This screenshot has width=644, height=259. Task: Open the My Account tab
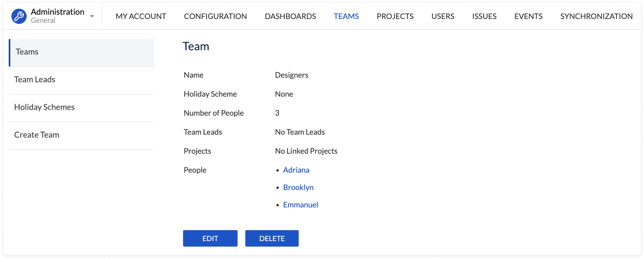pyautogui.click(x=141, y=16)
